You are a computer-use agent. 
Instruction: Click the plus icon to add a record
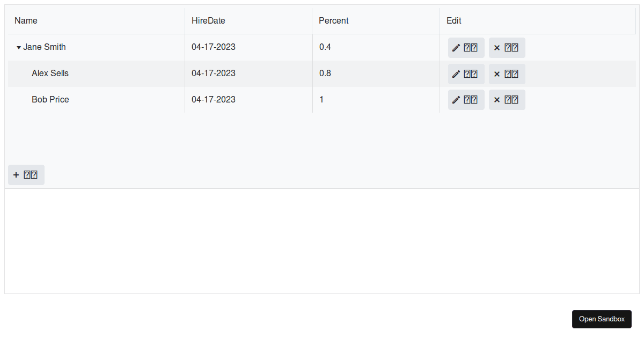click(x=26, y=174)
